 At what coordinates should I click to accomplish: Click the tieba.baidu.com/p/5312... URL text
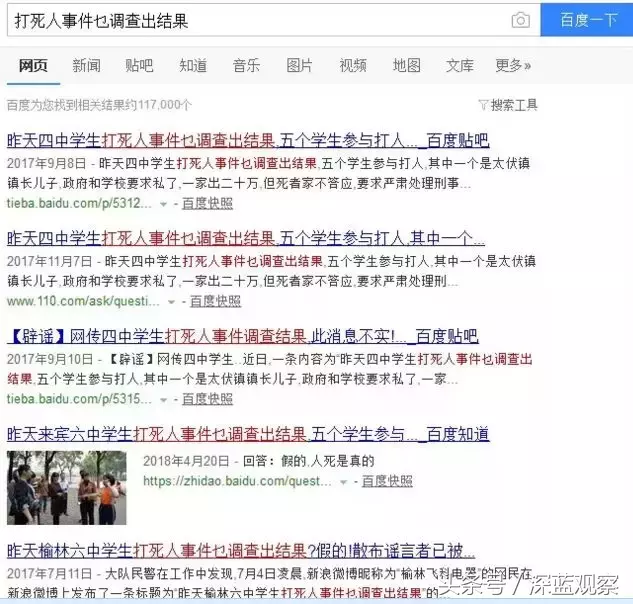[80, 203]
